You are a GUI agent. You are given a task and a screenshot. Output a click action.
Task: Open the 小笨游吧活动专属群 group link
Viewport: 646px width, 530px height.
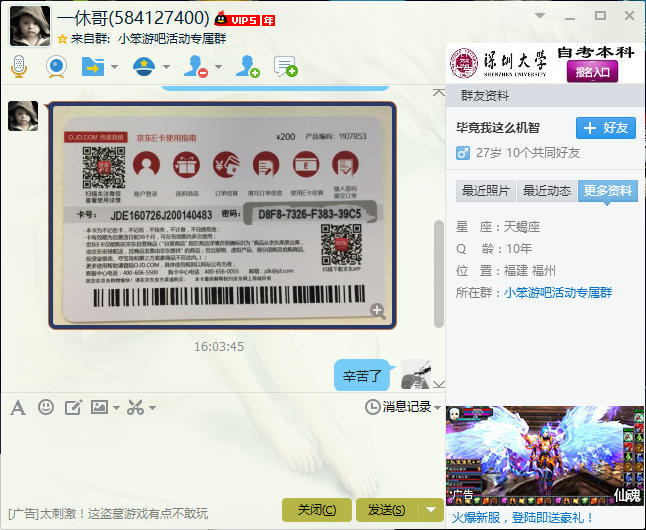point(558,293)
